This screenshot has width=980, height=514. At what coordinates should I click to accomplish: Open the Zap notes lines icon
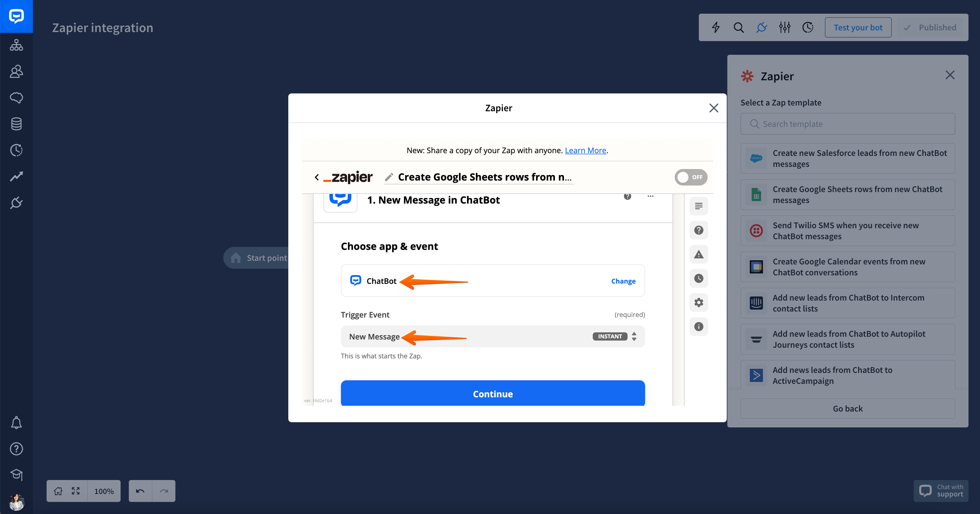click(x=699, y=206)
